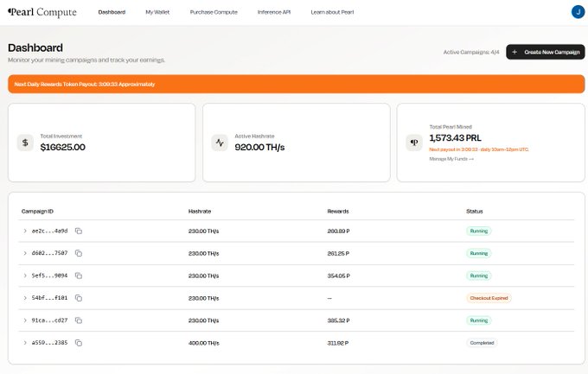Click the 400.00 TH/s hashrate cell
Screen dimensions: 588x374
click(x=203, y=343)
